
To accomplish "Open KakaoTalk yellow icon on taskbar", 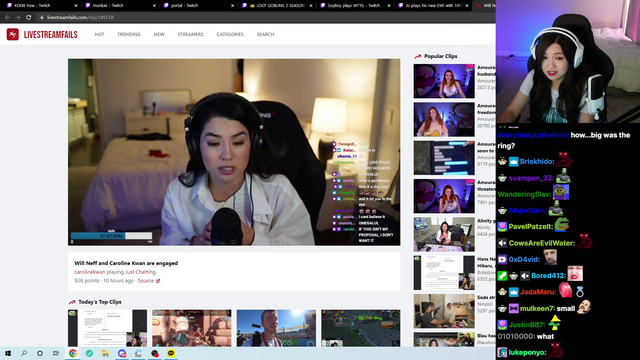I will tap(171, 353).
